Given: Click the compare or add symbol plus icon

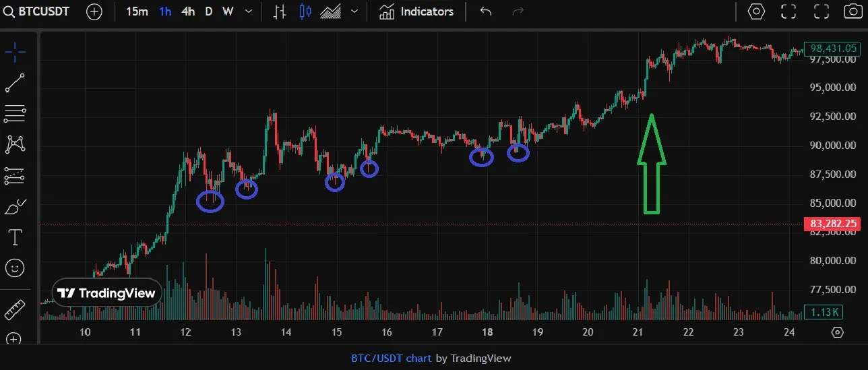Looking at the screenshot, I should [94, 12].
